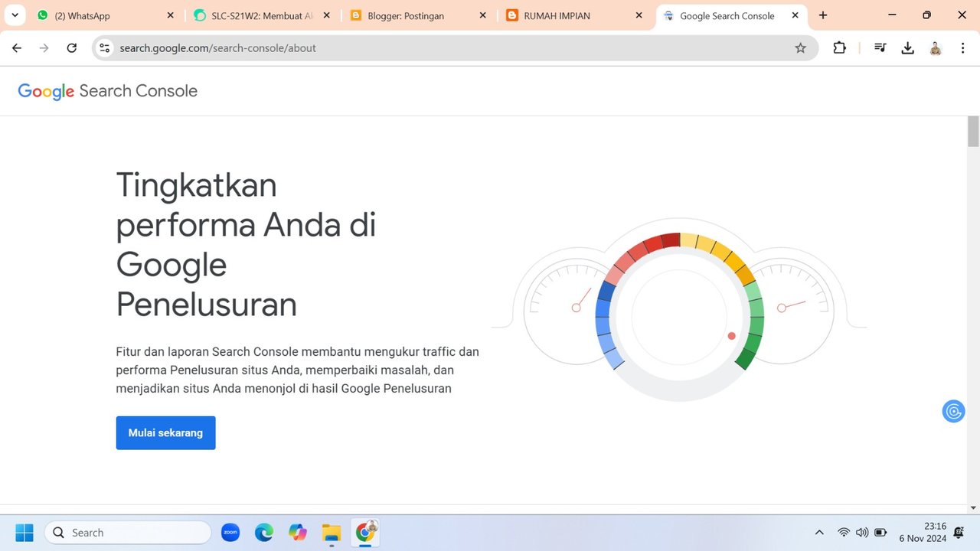Switch to the Blogger: Postingan tab

[418, 15]
